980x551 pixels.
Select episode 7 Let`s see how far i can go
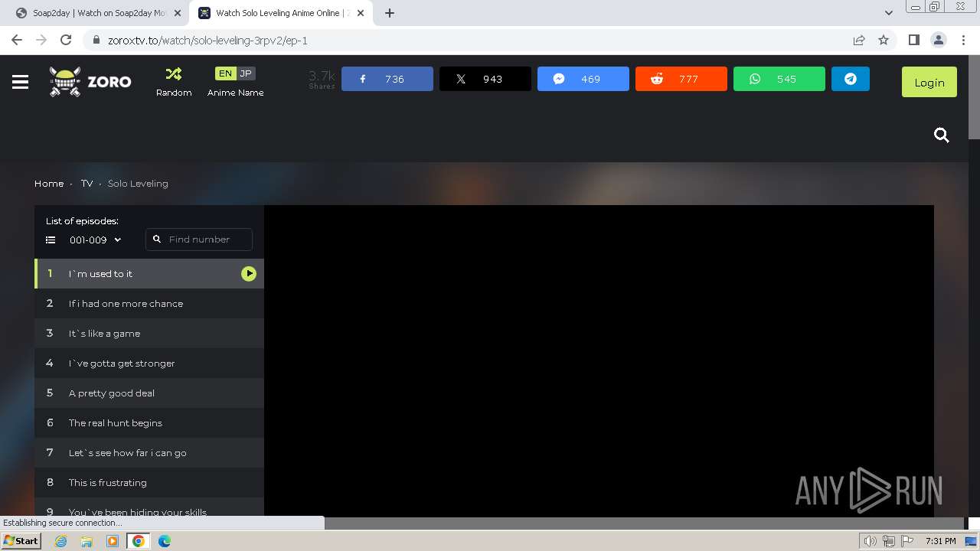[x=149, y=453]
